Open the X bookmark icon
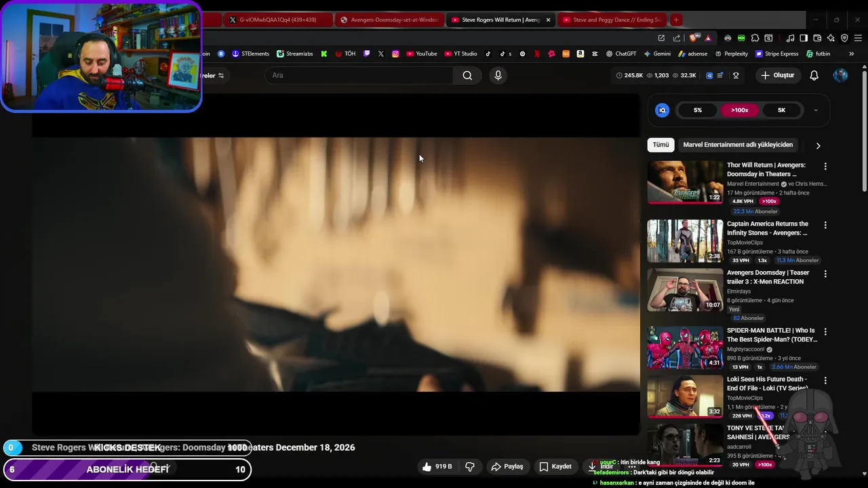Viewport: 868px width, 488px height. pyautogui.click(x=381, y=54)
